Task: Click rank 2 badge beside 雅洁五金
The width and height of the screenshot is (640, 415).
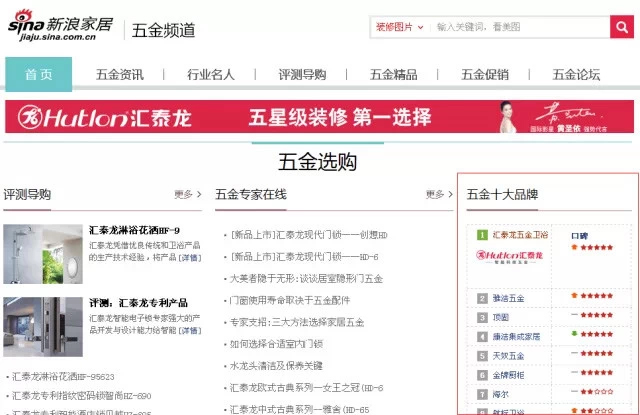Action: 482,298
